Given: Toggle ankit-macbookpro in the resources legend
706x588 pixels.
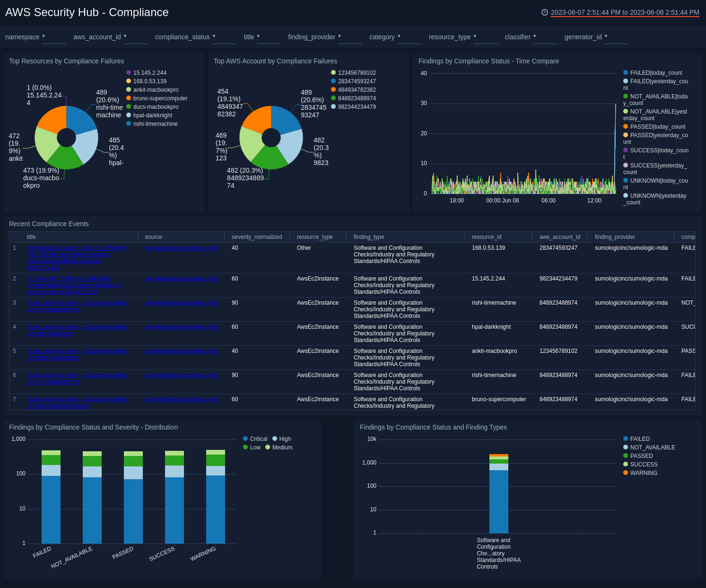Looking at the screenshot, I should pyautogui.click(x=152, y=90).
